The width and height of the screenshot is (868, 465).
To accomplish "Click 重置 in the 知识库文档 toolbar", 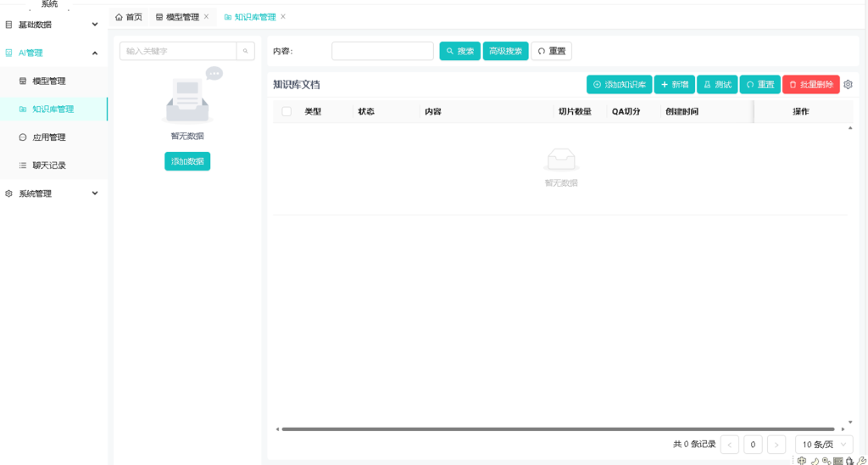I will pos(760,85).
